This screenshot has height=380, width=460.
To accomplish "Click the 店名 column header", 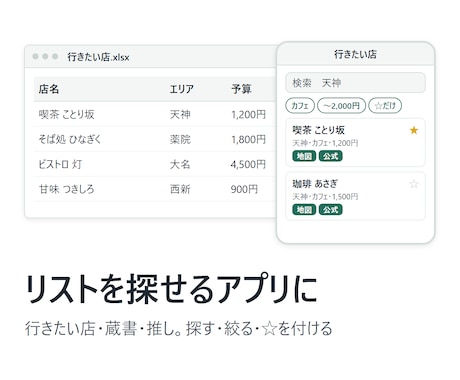I will tap(49, 89).
